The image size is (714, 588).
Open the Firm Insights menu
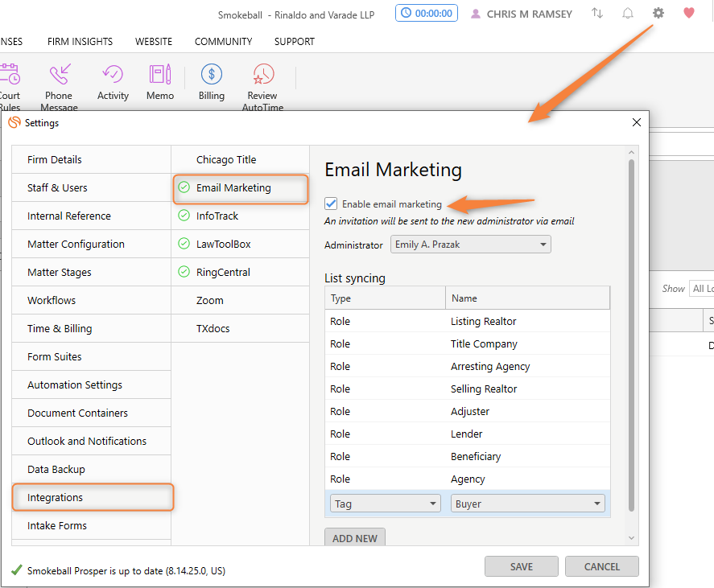pyautogui.click(x=80, y=41)
